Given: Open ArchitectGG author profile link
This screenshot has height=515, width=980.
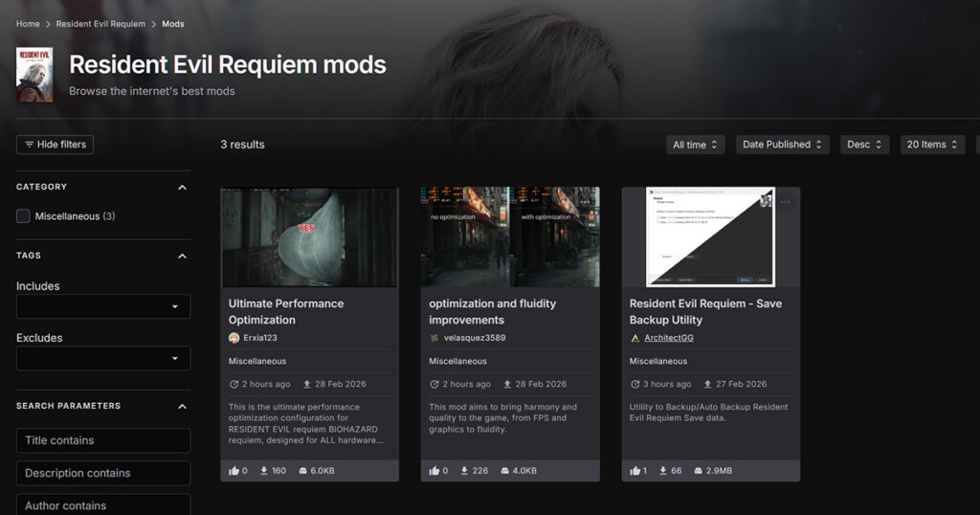Looking at the screenshot, I should (669, 338).
